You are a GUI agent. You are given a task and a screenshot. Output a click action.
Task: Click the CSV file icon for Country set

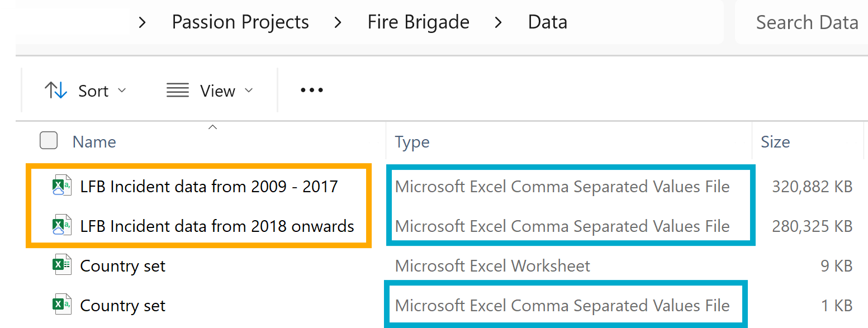62,306
